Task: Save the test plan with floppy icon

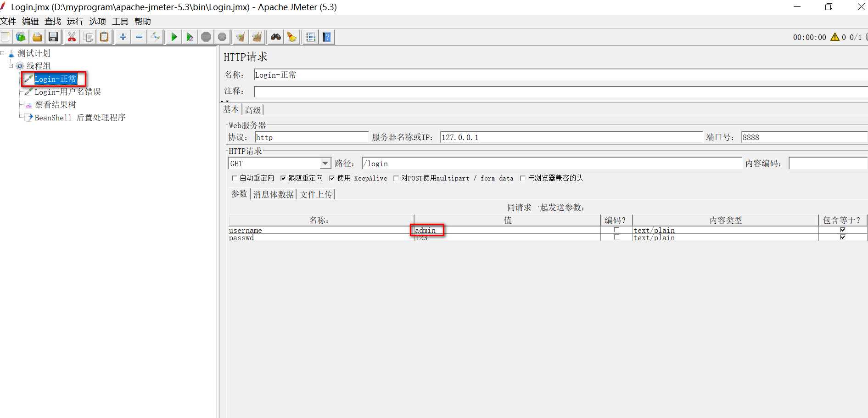Action: [x=53, y=37]
